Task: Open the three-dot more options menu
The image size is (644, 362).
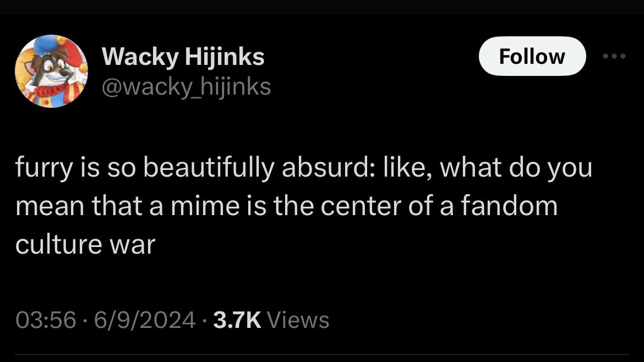Action: (x=614, y=56)
